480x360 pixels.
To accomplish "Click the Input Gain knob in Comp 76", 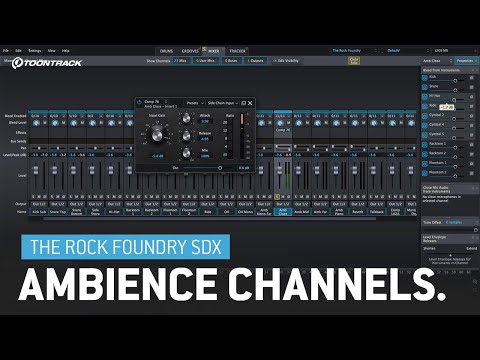I will 156,135.
